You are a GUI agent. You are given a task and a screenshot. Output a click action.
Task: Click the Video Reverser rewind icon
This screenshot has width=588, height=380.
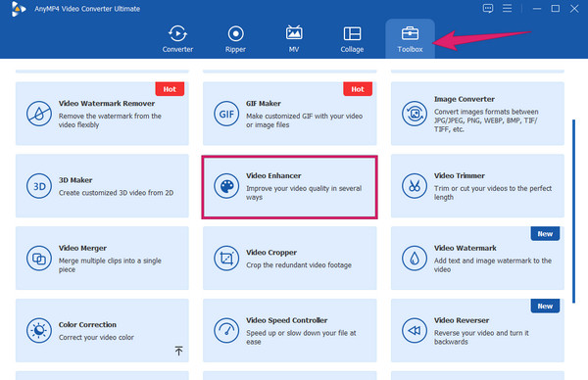tap(415, 330)
